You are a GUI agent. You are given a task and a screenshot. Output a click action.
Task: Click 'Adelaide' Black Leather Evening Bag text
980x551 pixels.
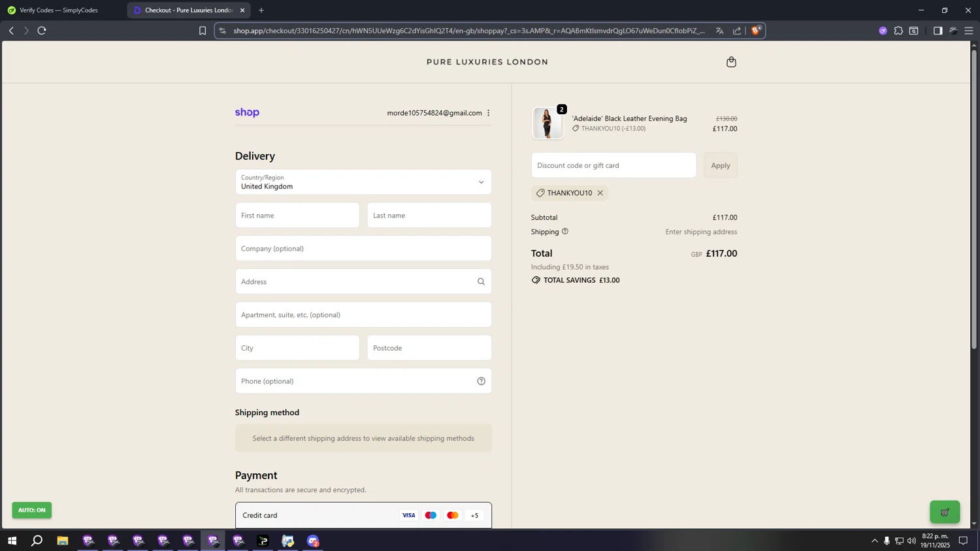click(x=630, y=118)
